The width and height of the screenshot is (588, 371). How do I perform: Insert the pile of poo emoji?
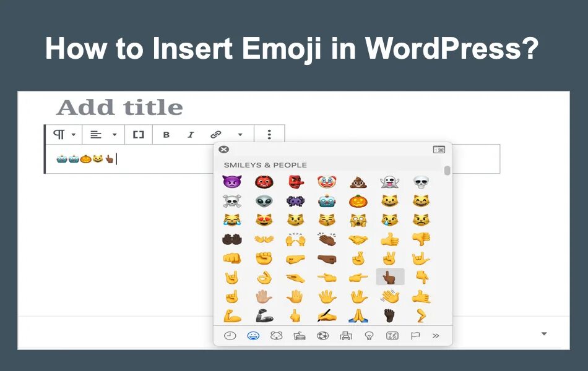358,182
